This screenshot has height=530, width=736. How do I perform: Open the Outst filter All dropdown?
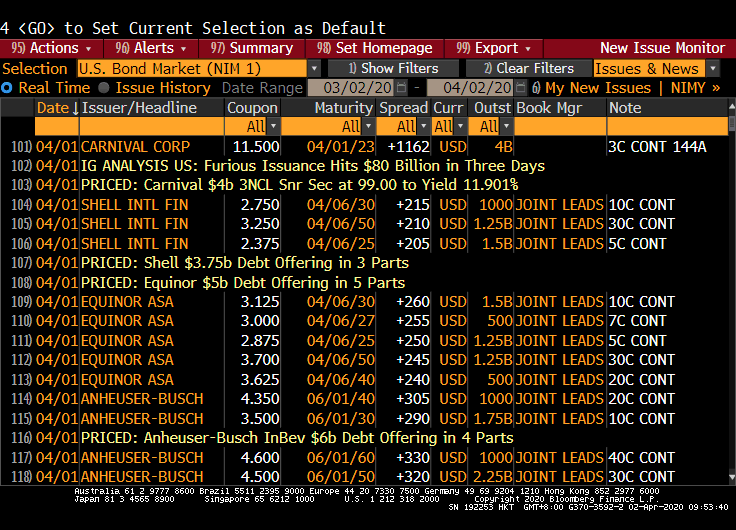(506, 127)
